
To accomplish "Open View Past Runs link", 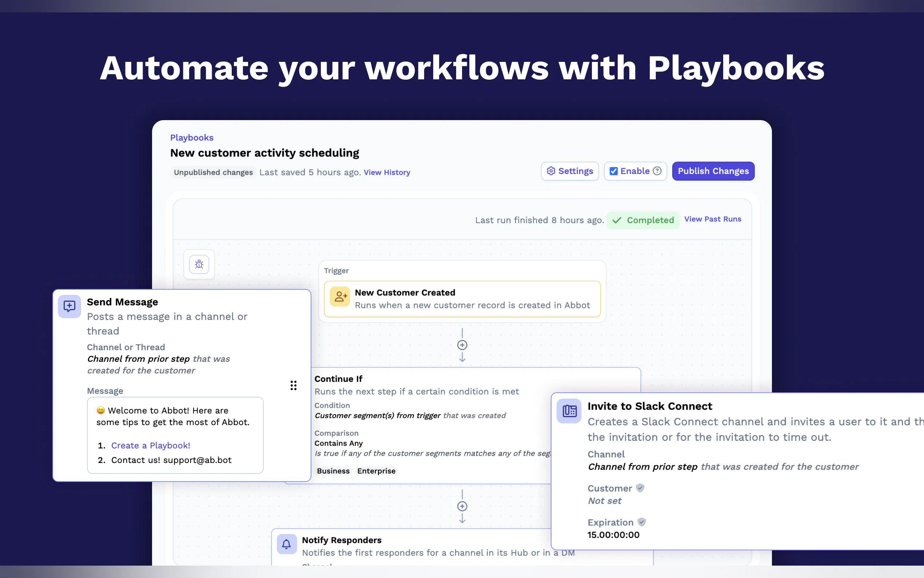I will [712, 219].
